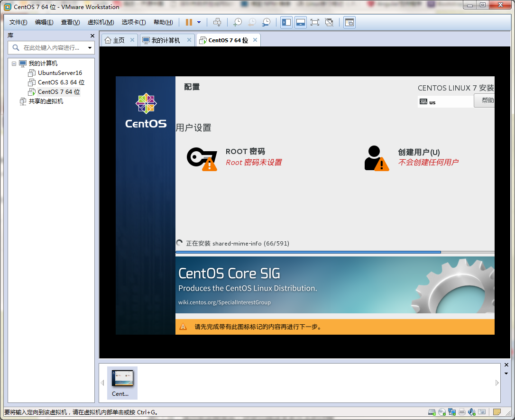This screenshot has width=515, height=420.
Task: Click the installation progress bar
Action: coord(335,252)
